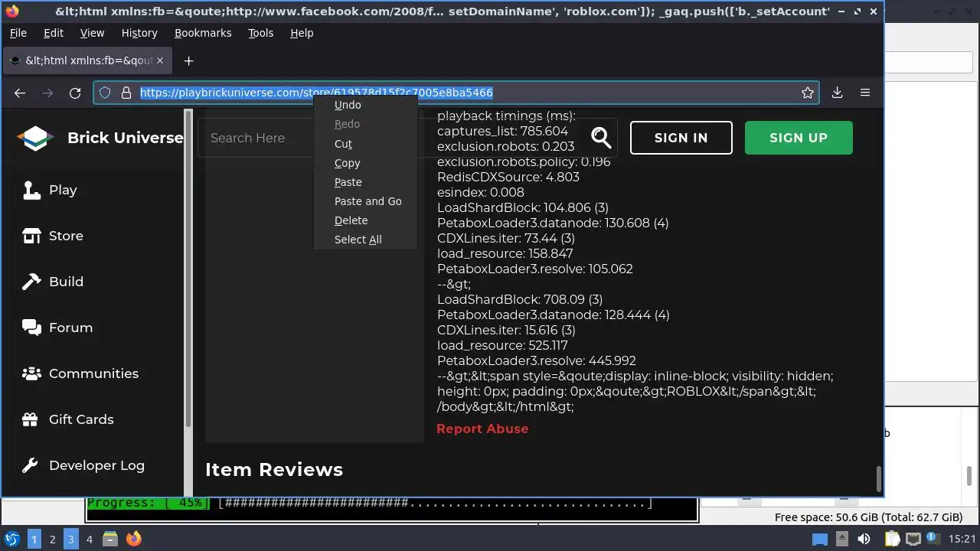Open the tracking protection shield icon
The height and width of the screenshot is (551, 980).
tap(105, 93)
